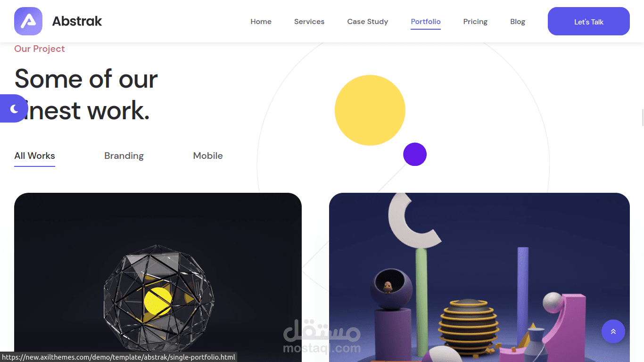Click the back-to-top double chevron button

point(613,331)
